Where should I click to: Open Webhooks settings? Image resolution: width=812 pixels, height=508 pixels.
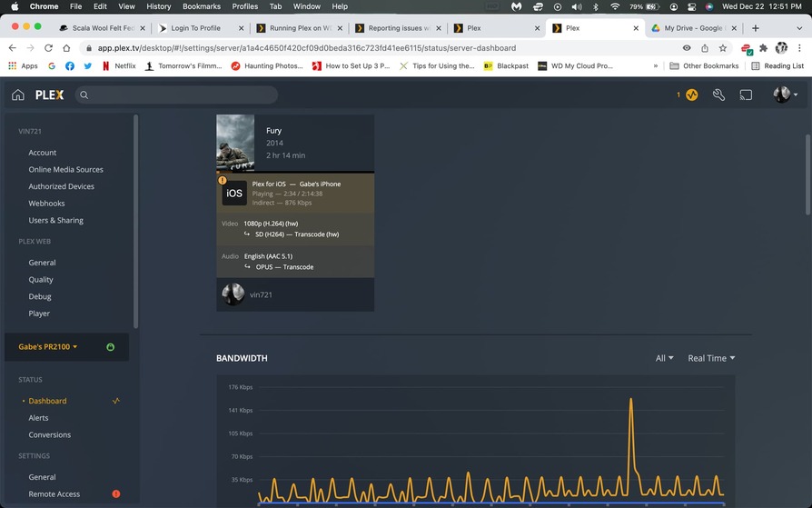(46, 204)
